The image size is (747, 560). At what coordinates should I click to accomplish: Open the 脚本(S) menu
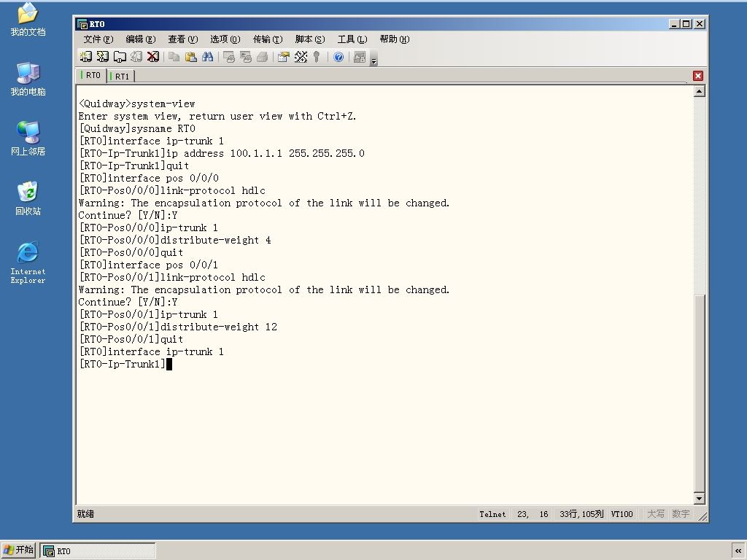tap(310, 39)
